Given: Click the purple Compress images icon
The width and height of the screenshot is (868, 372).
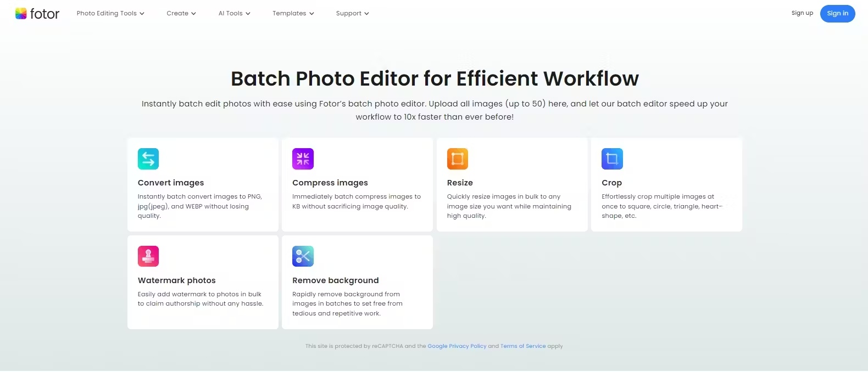Looking at the screenshot, I should pos(303,159).
